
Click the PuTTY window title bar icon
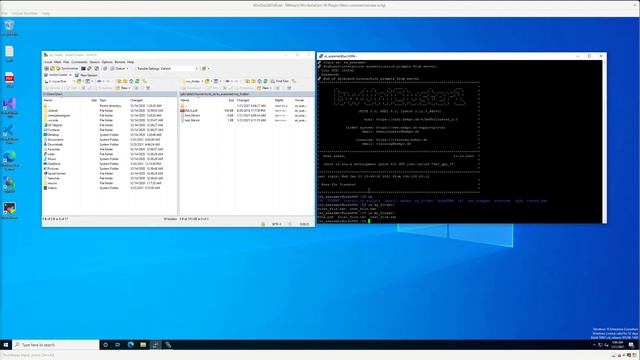click(321, 56)
